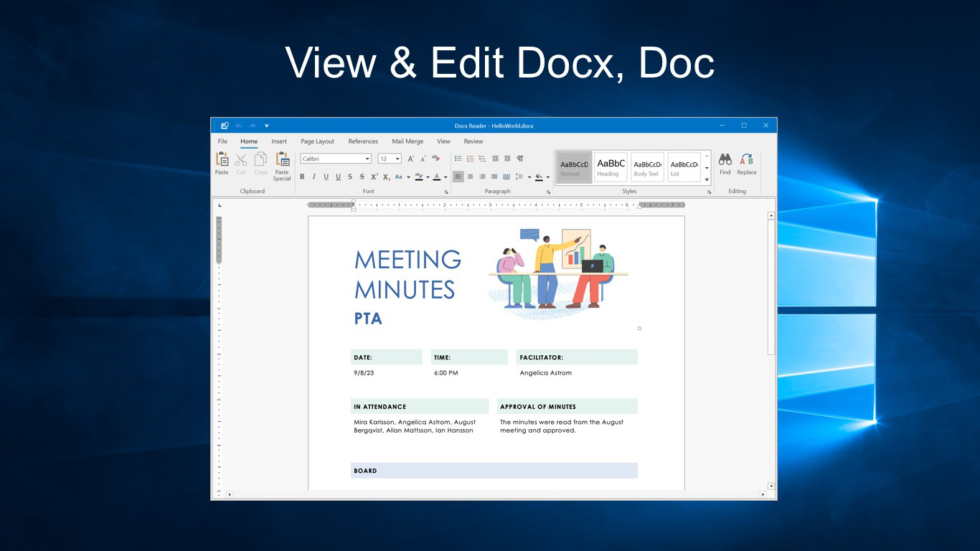Toggle justify alignment
Viewport: 980px width, 551px height.
point(494,176)
